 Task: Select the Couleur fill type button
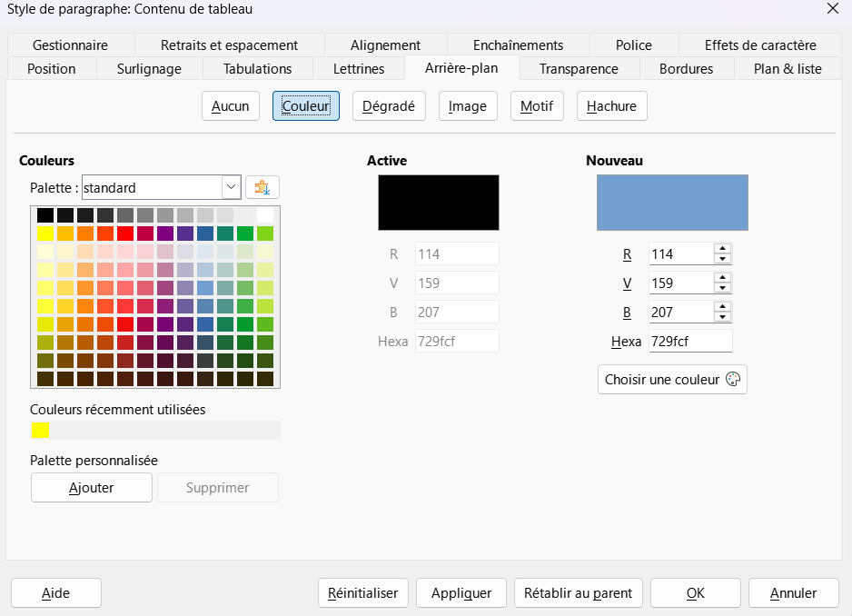[306, 106]
